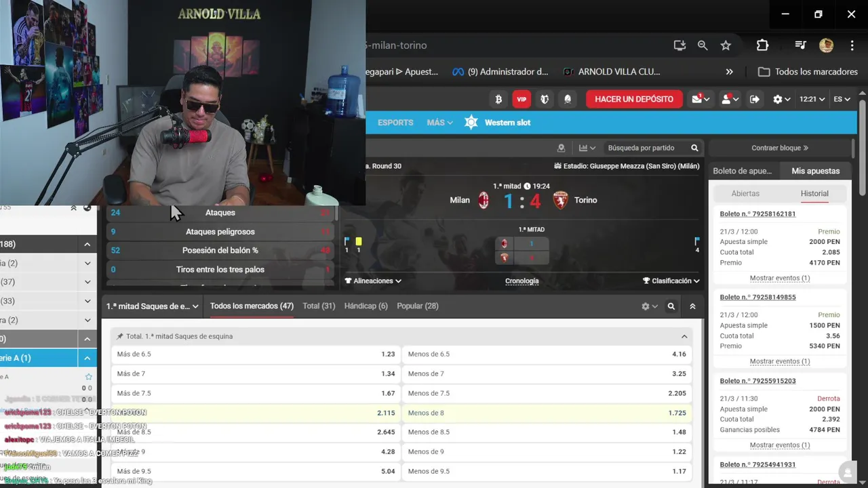The width and height of the screenshot is (868, 488).
Task: Select the Historial bets tab
Action: pos(814,193)
